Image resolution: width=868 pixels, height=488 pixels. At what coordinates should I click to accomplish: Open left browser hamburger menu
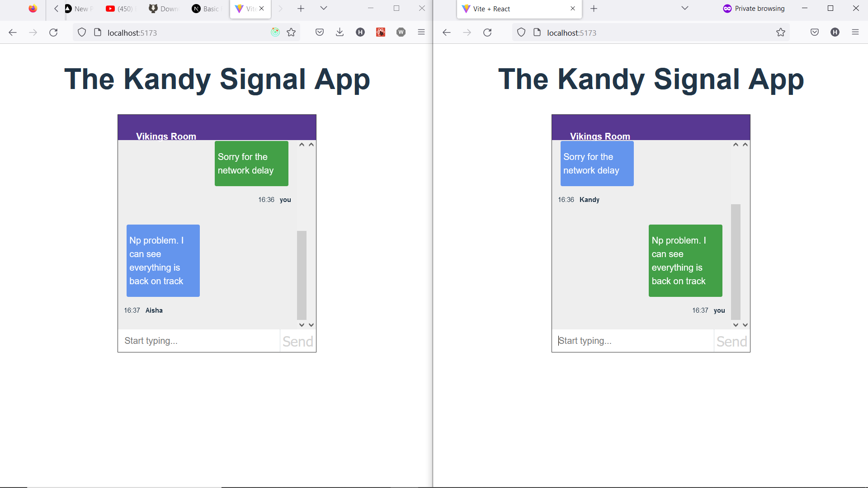point(421,33)
